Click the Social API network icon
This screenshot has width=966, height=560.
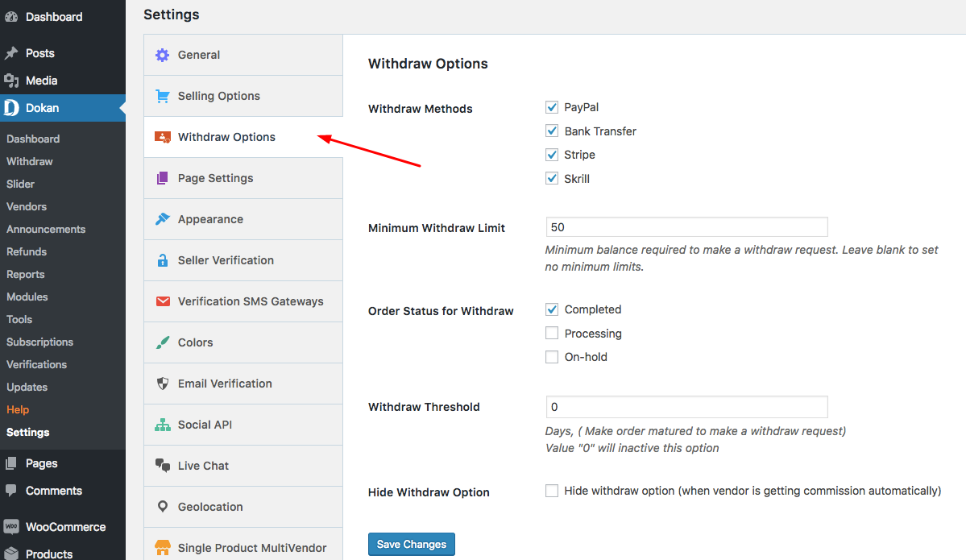pyautogui.click(x=163, y=425)
